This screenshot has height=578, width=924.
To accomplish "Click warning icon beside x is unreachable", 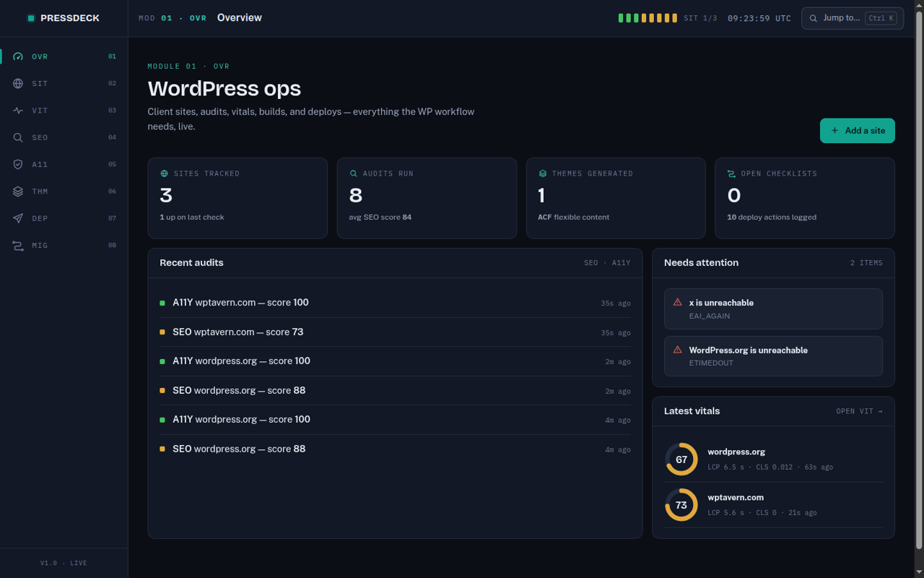I will (x=677, y=302).
